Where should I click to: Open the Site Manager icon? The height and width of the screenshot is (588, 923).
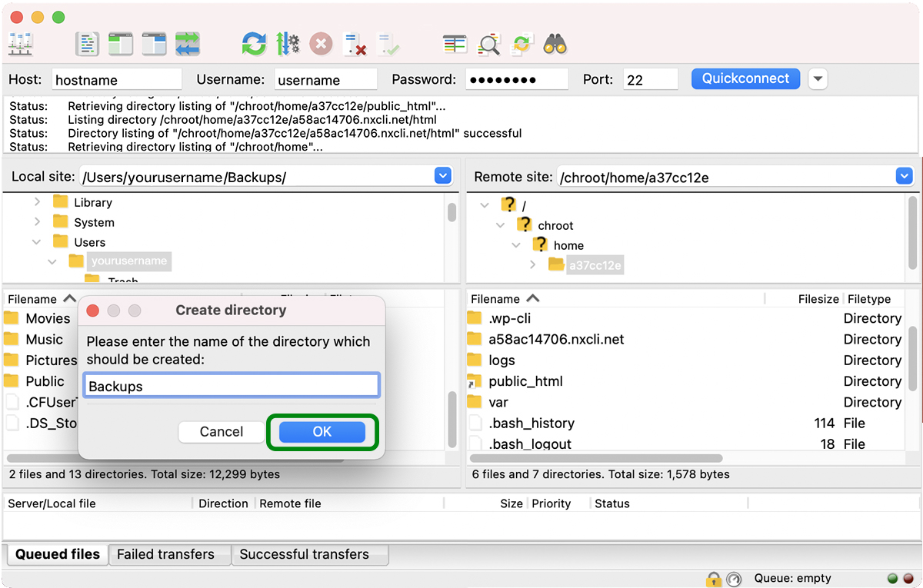point(20,44)
